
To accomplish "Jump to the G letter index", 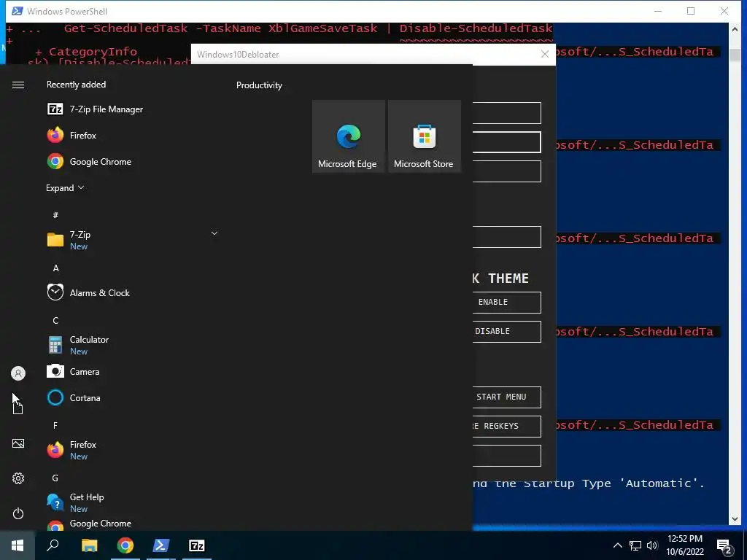I will pos(55,478).
